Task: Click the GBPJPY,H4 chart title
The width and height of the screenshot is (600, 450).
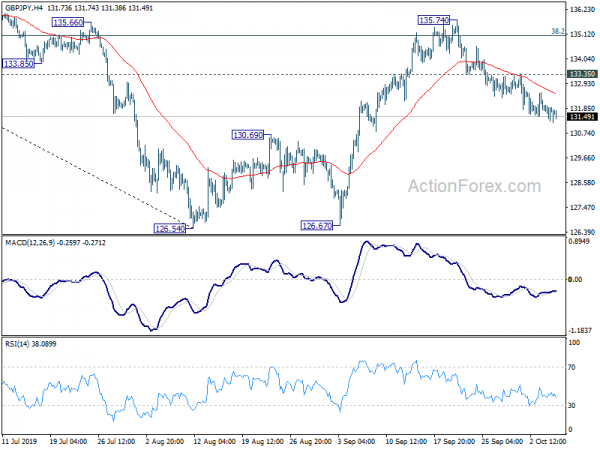Action: [22, 8]
